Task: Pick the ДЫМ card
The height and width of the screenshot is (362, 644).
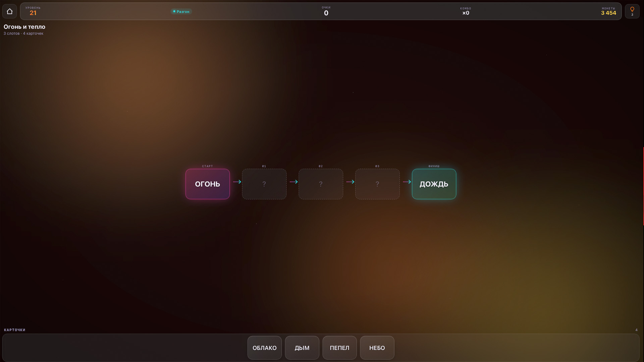Action: pyautogui.click(x=302, y=348)
